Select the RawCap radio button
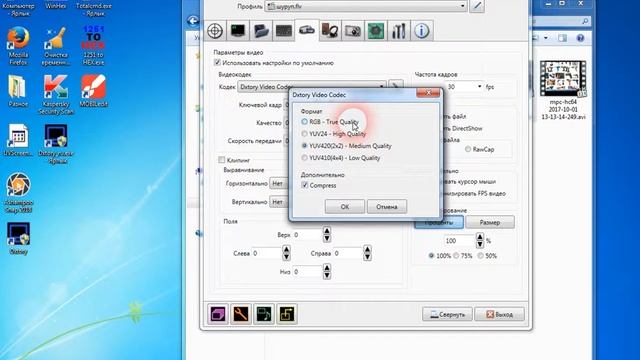 point(468,149)
